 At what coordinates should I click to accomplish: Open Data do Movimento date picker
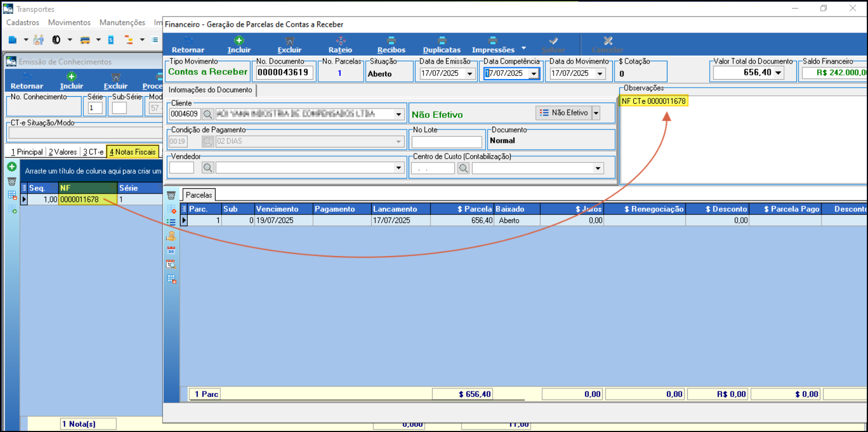point(600,74)
